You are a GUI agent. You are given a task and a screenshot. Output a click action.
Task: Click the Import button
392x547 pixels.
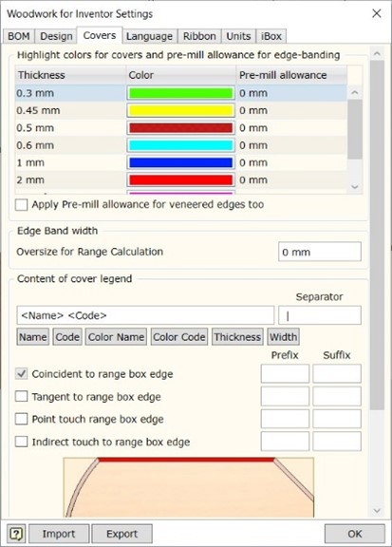pos(59,534)
